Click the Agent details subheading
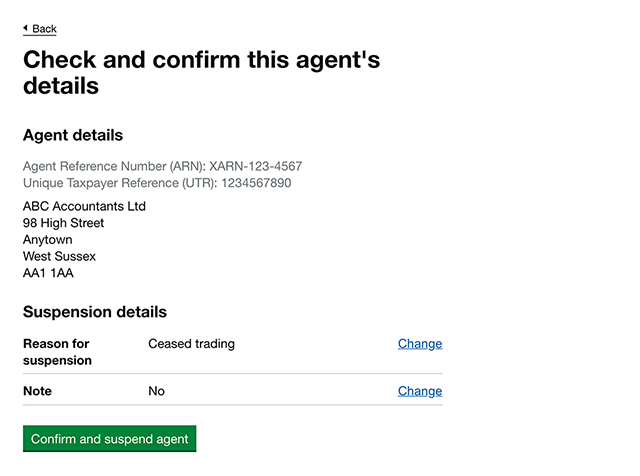Image resolution: width=640 pixels, height=476 pixels. coord(73,135)
